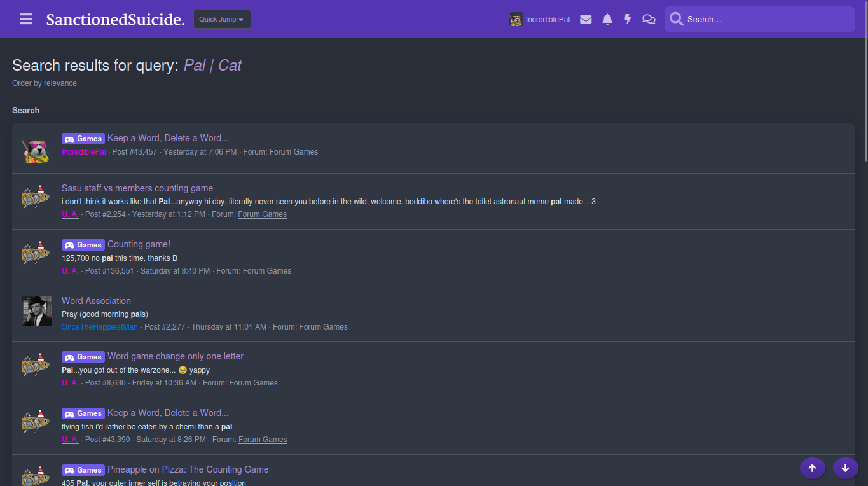This screenshot has height=486, width=868.
Task: Open the IncrediblePal account menu in header
Action: pyautogui.click(x=540, y=19)
